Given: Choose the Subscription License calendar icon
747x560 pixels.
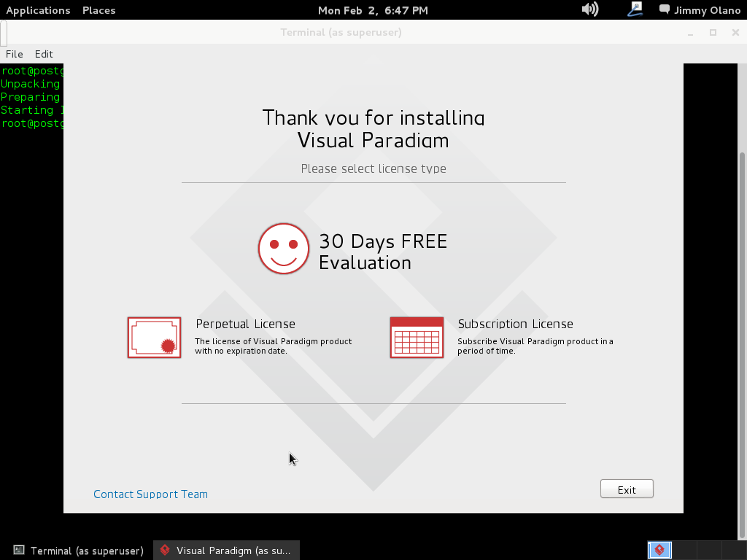Looking at the screenshot, I should (417, 338).
